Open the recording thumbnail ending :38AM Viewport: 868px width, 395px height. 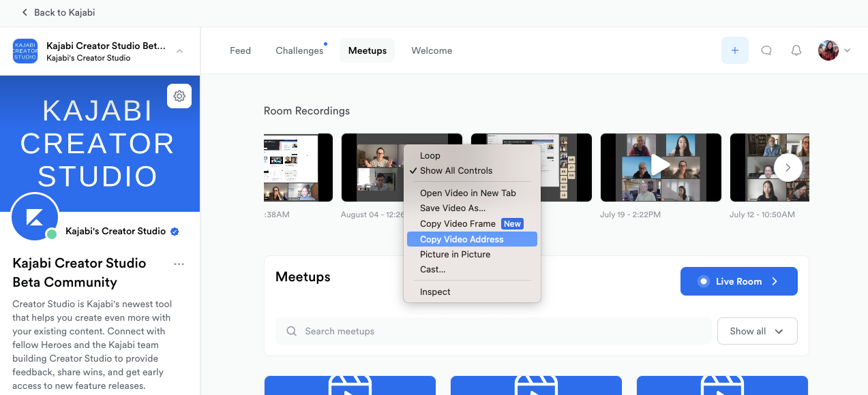298,168
